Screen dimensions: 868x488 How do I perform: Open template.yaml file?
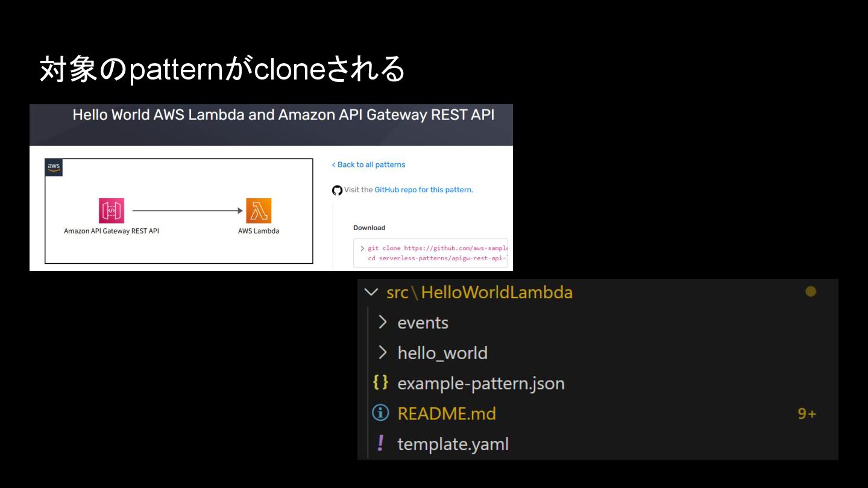click(453, 445)
